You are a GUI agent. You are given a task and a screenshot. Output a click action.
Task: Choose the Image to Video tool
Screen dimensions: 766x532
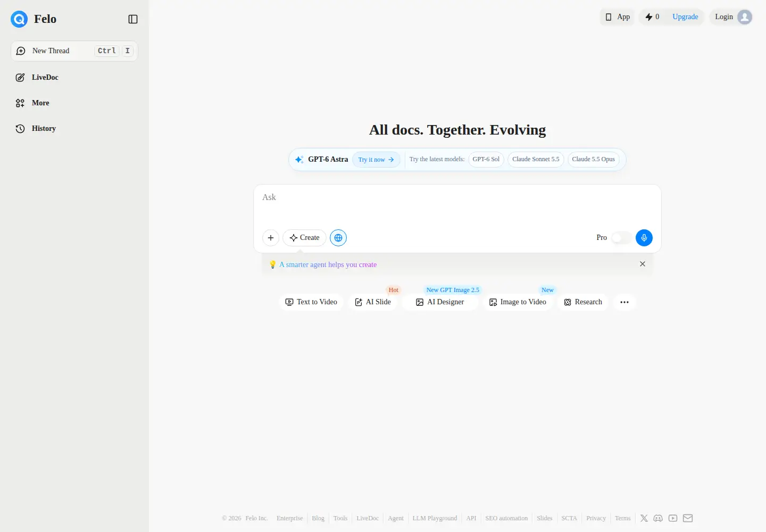click(x=518, y=302)
